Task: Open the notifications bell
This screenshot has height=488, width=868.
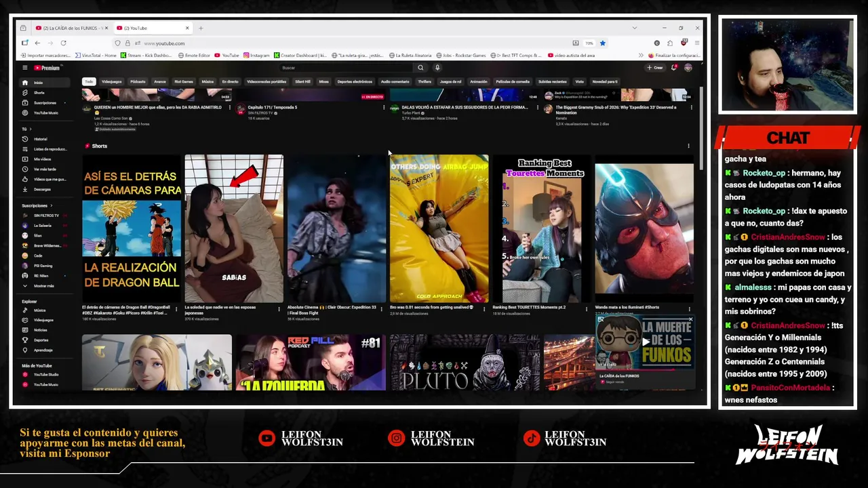Action: [673, 68]
